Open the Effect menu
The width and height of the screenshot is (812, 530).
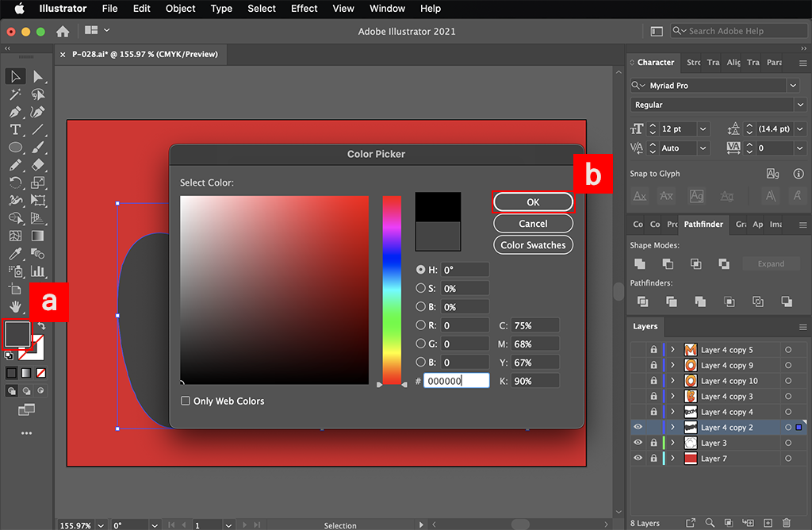pyautogui.click(x=304, y=9)
